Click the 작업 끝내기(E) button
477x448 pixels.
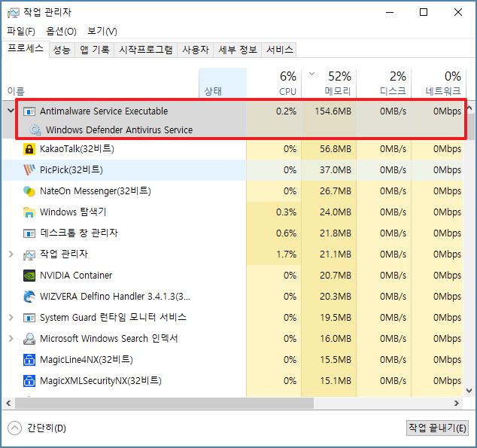tap(437, 428)
